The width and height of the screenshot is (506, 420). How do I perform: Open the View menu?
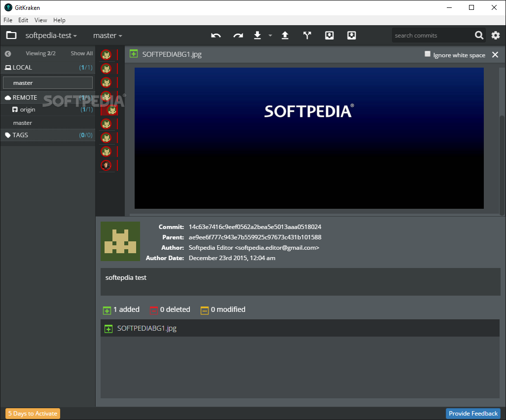(x=40, y=20)
